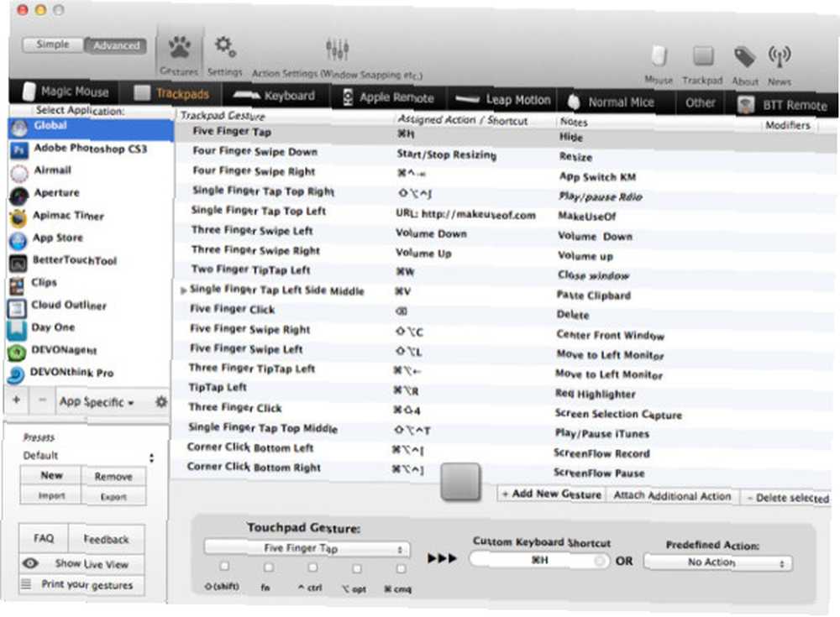Click the list icon beside Print your gestures
The height and width of the screenshot is (617, 840).
26,583
